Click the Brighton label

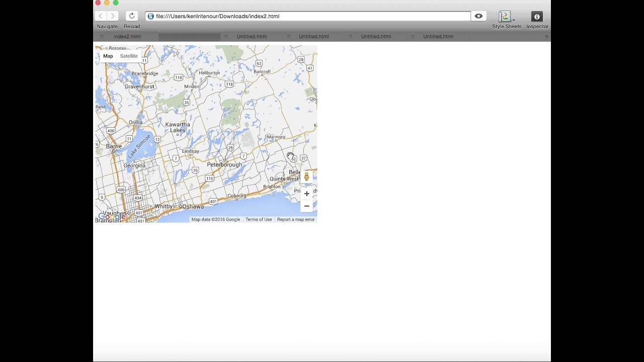pos(272,187)
